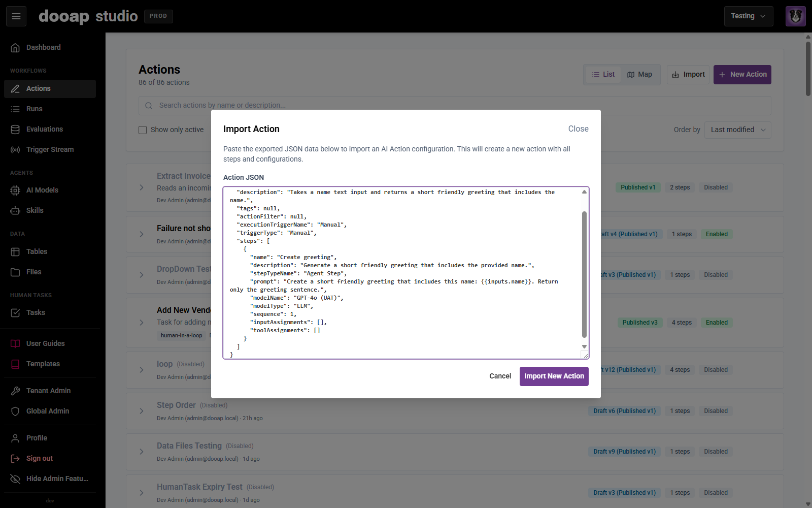
Task: Click the Templates icon in sidebar
Action: click(15, 364)
